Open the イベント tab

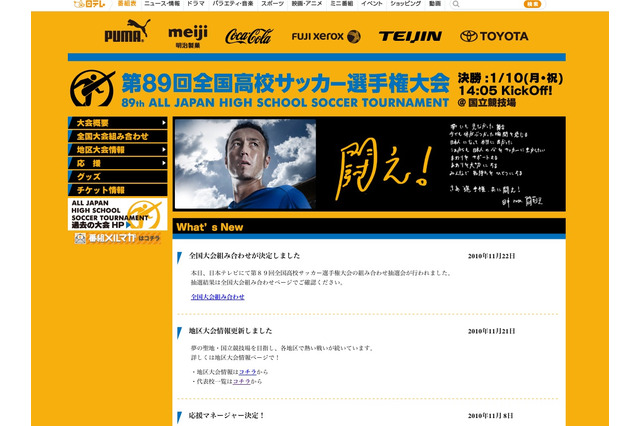[371, 4]
